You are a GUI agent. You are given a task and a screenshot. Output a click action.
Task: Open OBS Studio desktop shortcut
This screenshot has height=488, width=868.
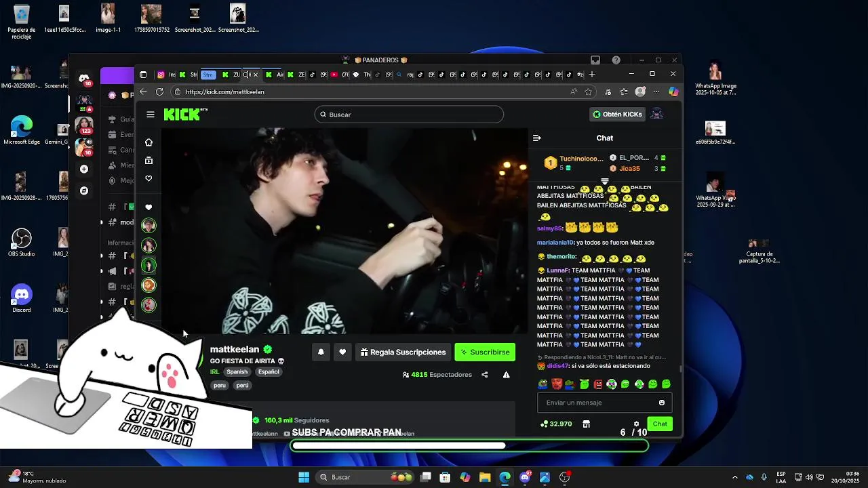tap(22, 243)
